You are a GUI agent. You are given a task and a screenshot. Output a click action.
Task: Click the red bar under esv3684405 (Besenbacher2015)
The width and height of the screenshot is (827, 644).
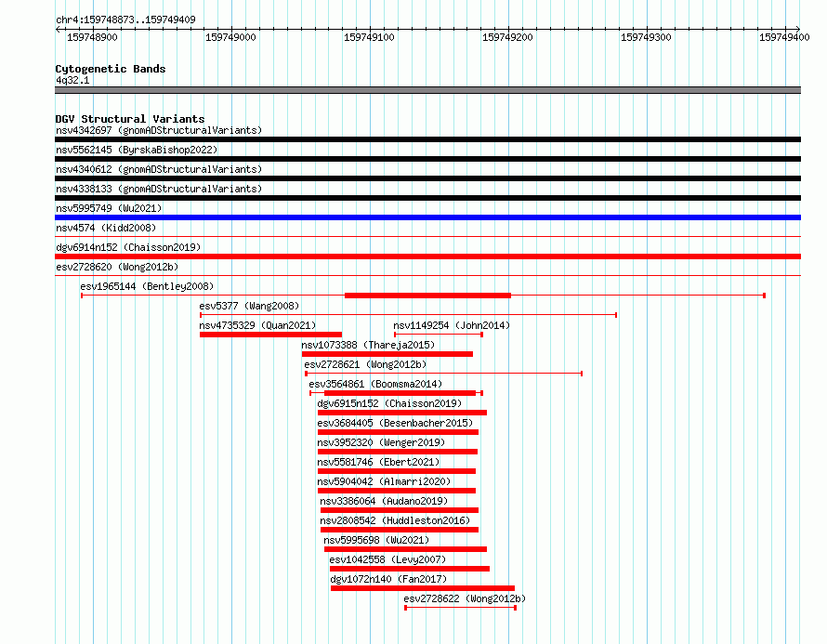pos(398,432)
